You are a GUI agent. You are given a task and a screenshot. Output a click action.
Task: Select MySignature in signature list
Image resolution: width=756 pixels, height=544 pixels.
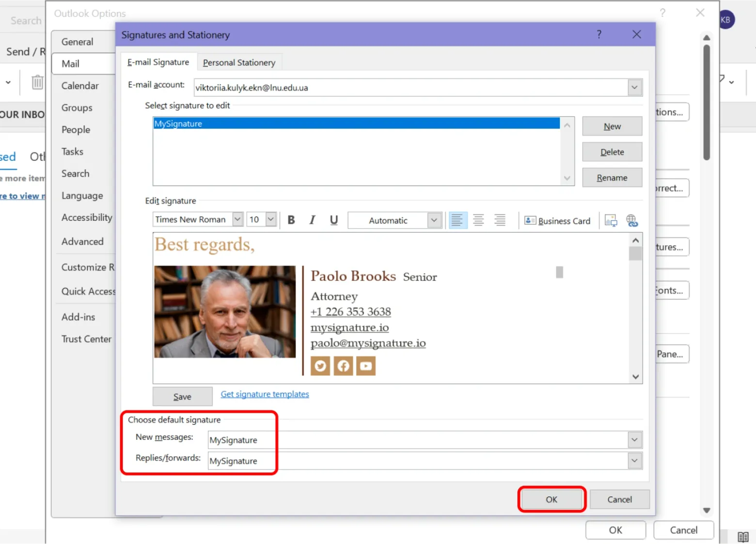pos(357,124)
